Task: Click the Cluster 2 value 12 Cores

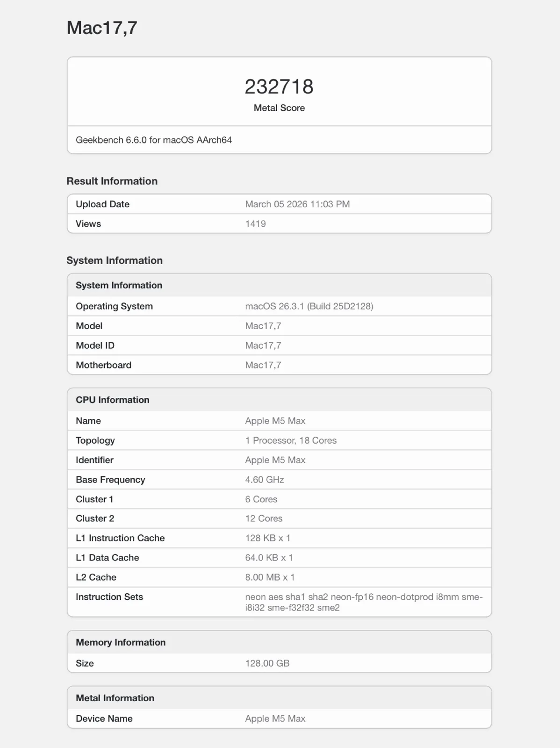Action: [x=264, y=518]
